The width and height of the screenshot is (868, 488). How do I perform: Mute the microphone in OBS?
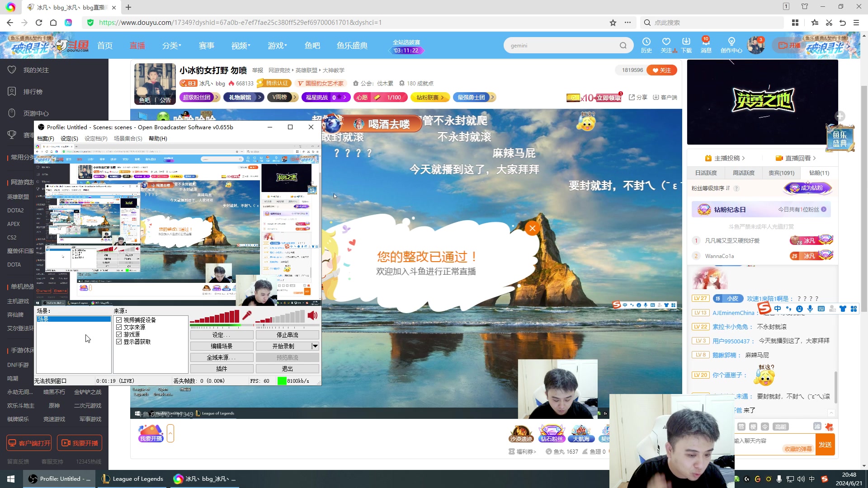coord(247,315)
